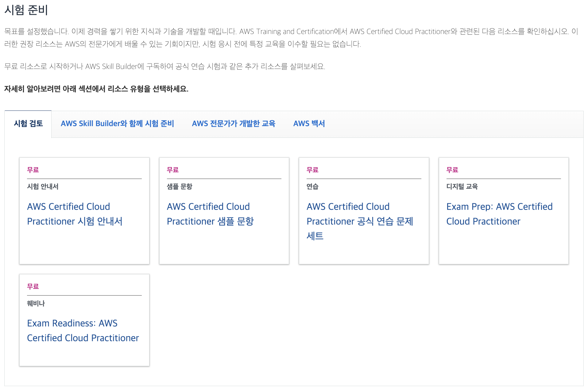Select the 시험 검토 tab
The image size is (588, 391).
pos(28,124)
